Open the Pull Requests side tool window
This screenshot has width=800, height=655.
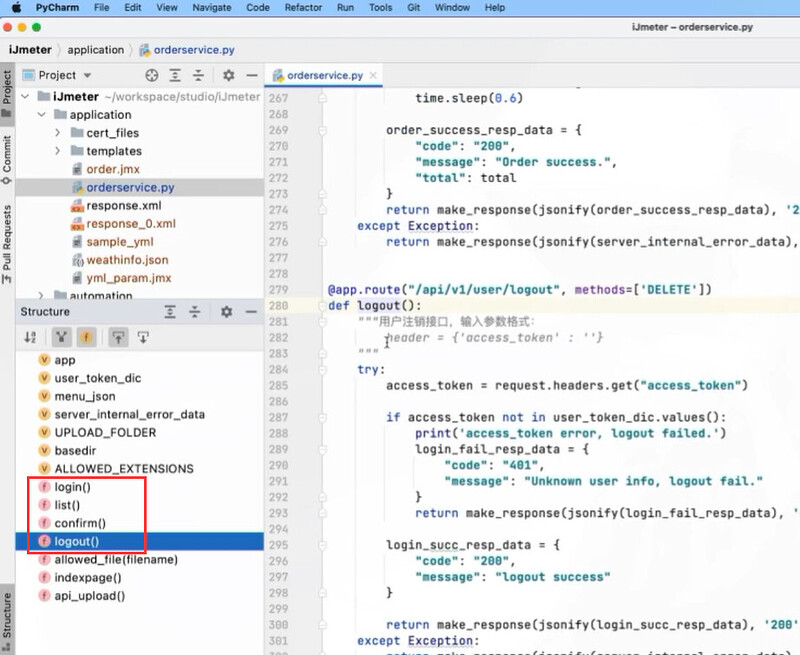pos(7,243)
